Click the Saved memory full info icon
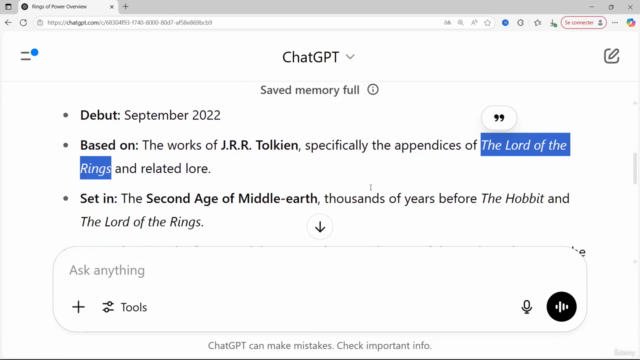This screenshot has height=360, width=640. coord(373,89)
